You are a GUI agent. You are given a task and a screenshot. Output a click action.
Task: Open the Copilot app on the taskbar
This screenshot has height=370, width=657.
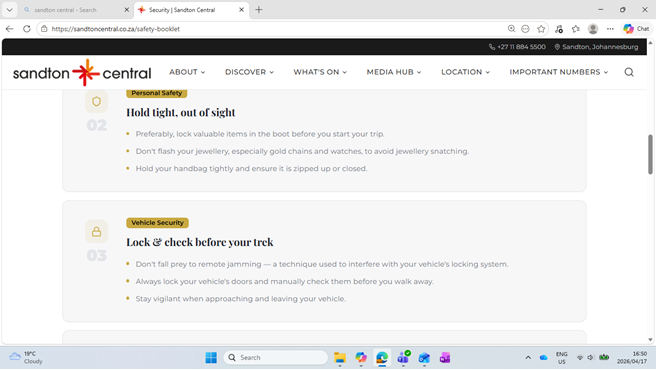click(361, 357)
